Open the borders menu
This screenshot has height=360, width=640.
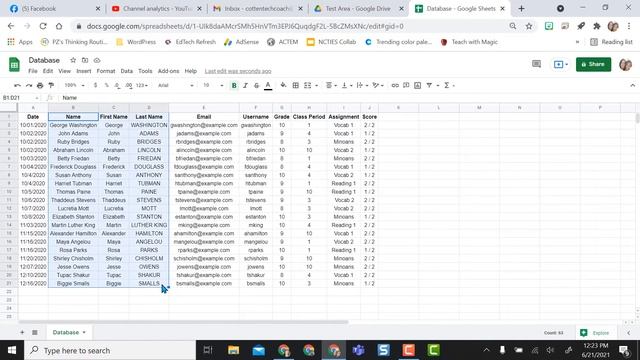[296, 85]
